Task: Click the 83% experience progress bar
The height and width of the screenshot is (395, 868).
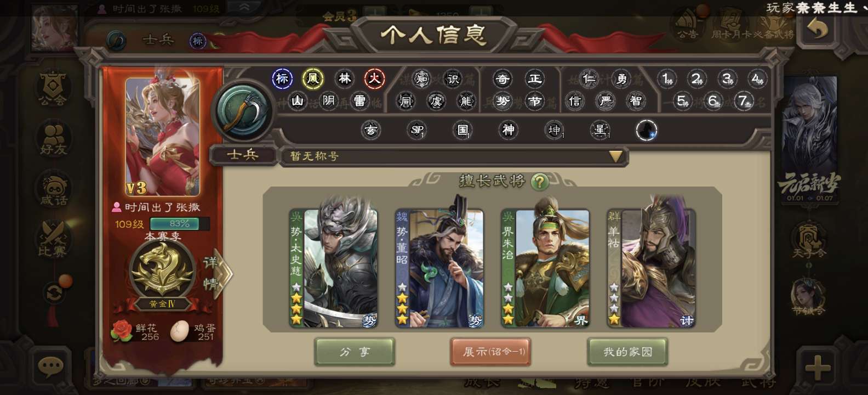Action: tap(179, 224)
